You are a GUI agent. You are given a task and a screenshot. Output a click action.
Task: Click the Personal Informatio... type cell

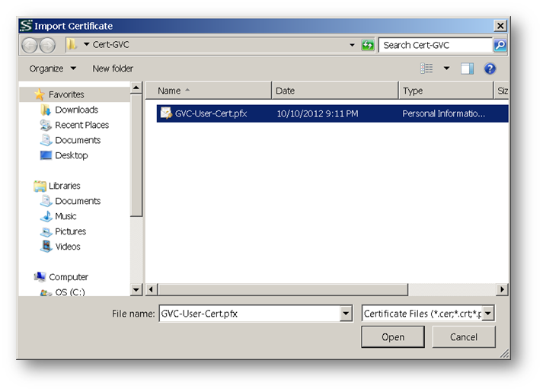(443, 113)
